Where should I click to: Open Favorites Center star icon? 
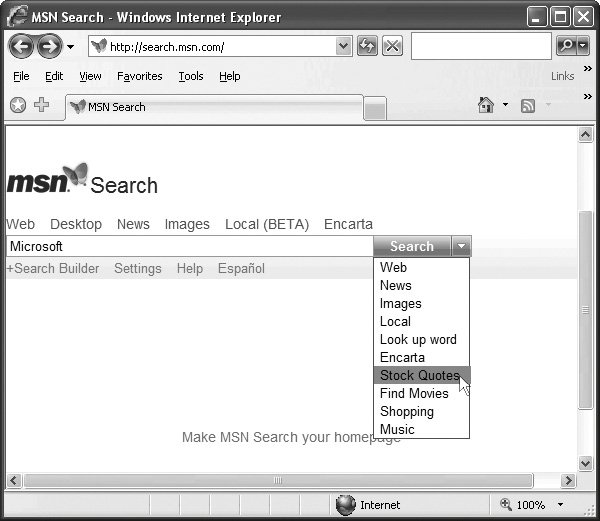18,105
